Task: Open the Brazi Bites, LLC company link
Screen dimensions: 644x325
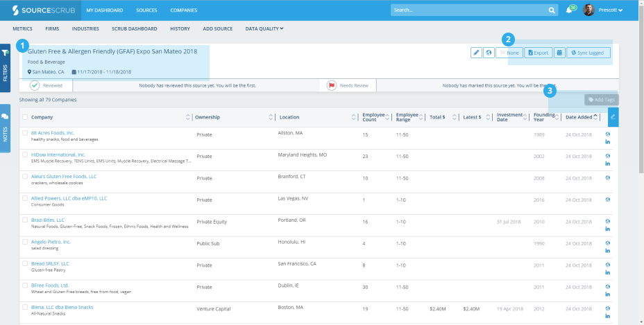Action: (x=48, y=220)
